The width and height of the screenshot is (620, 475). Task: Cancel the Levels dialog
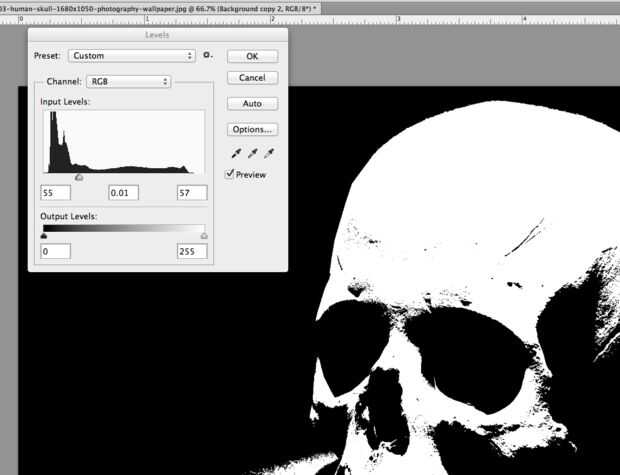(x=252, y=78)
